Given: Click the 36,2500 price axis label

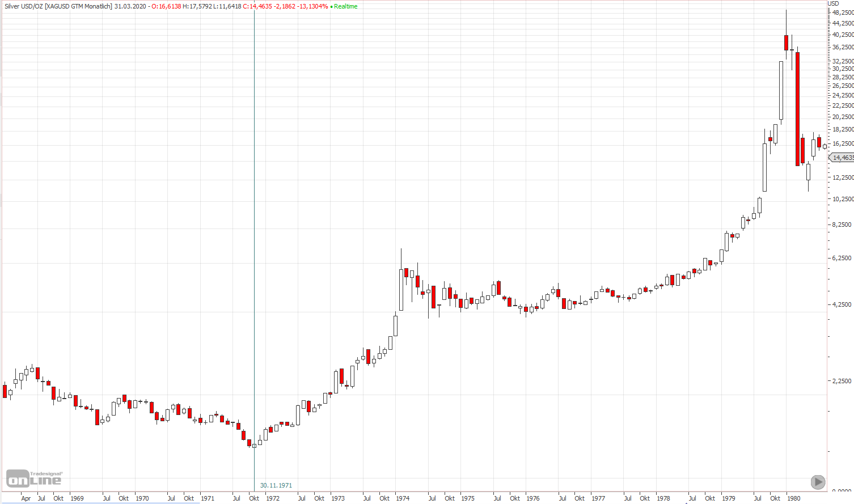Looking at the screenshot, I should [x=843, y=47].
